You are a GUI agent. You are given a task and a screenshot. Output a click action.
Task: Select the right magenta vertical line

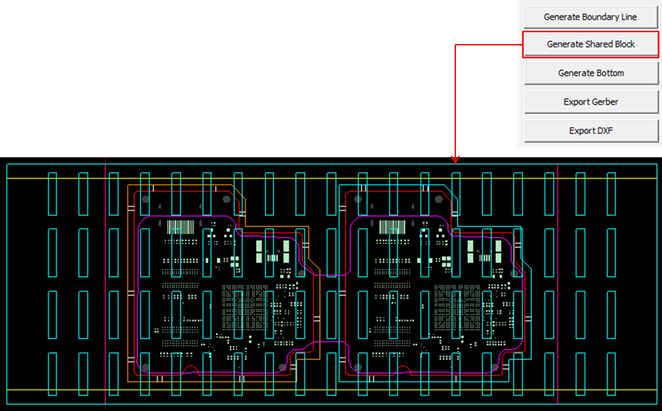pyautogui.click(x=559, y=300)
